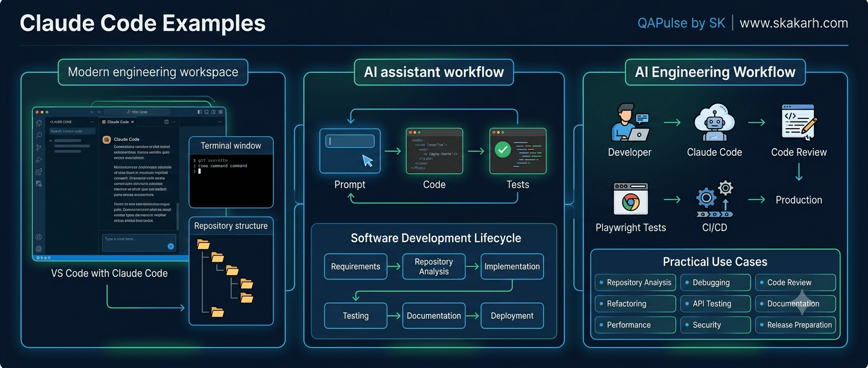The image size is (868, 368).
Task: Click the Repository structure title
Action: (x=231, y=226)
